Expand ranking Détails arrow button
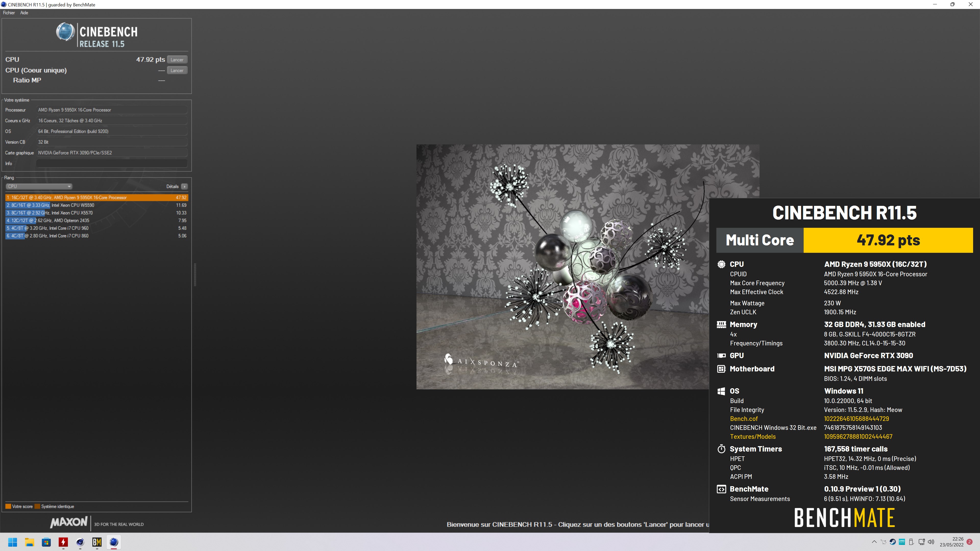 [x=185, y=186]
